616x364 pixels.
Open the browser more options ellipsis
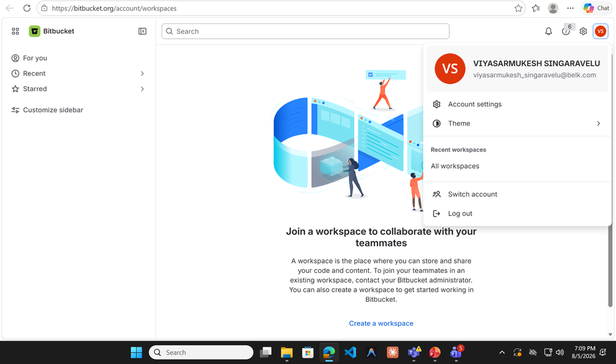coord(570,8)
